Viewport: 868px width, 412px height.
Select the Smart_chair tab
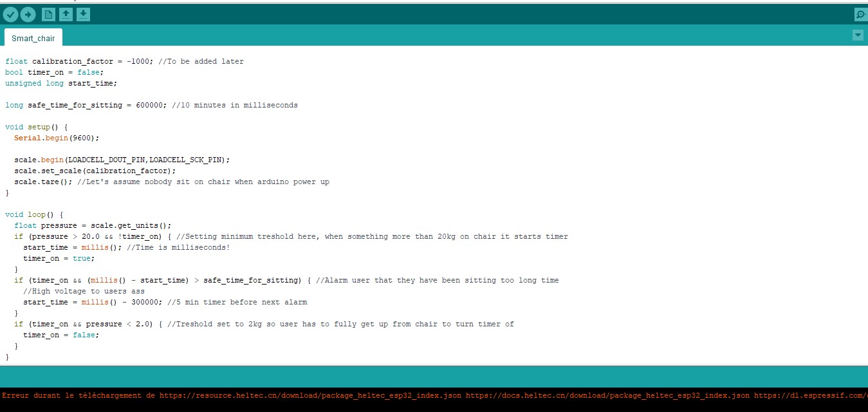(33, 38)
